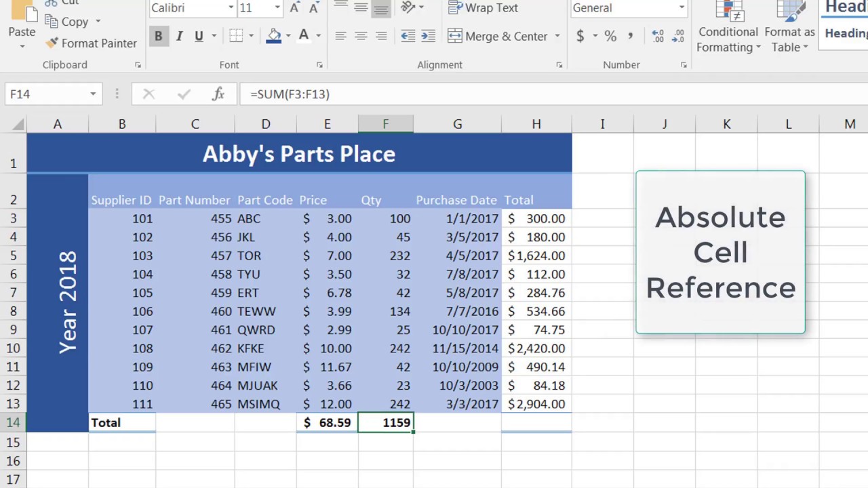Image resolution: width=868 pixels, height=488 pixels.
Task: Decrease the indent
Action: [x=408, y=36]
